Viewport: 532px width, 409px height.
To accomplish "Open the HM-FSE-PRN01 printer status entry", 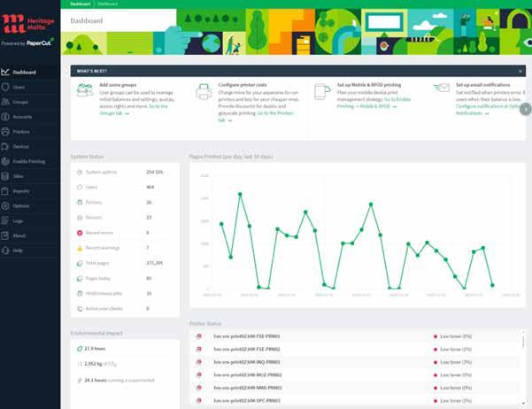I will click(247, 336).
